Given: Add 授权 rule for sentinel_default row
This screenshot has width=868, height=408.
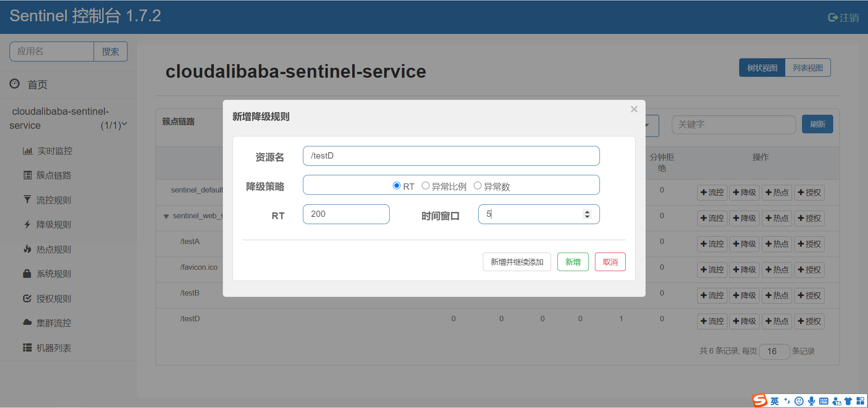Looking at the screenshot, I should [809, 192].
